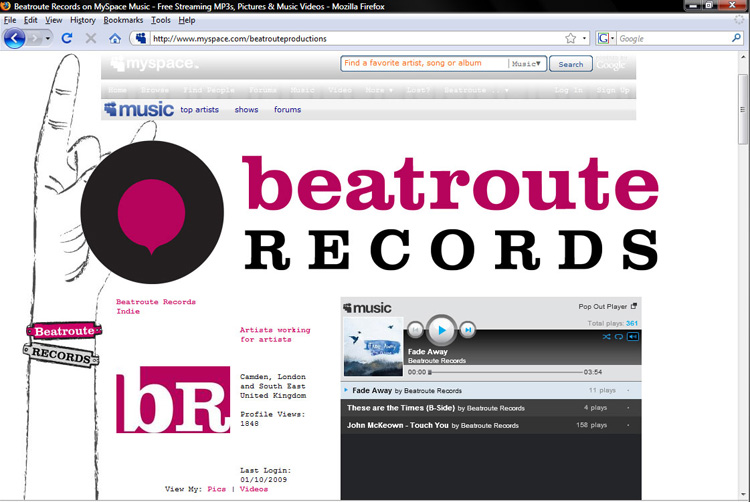This screenshot has width=750, height=502.
Task: Click the total plays count 361
Action: click(x=632, y=323)
